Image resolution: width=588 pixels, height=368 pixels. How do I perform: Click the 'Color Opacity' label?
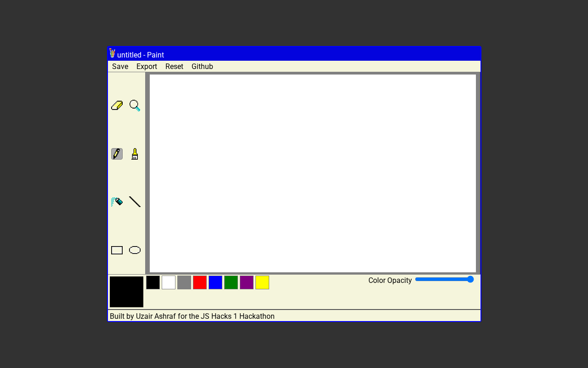point(390,280)
